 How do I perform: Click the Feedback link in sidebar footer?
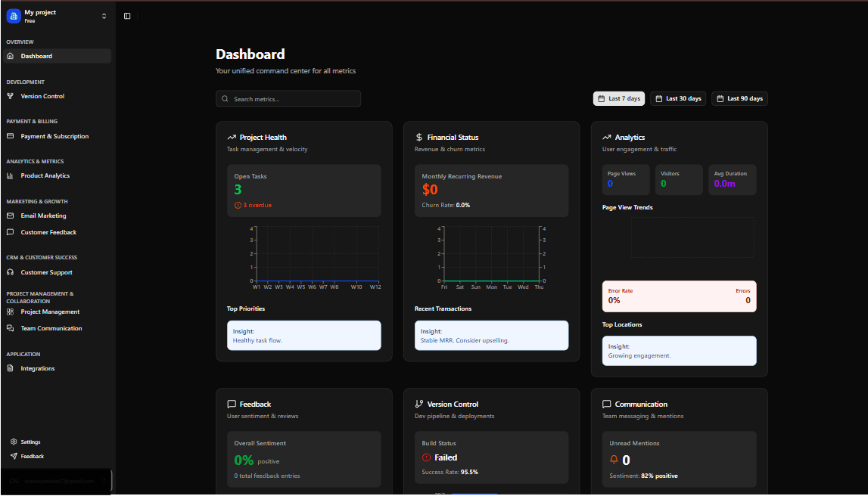coord(34,456)
